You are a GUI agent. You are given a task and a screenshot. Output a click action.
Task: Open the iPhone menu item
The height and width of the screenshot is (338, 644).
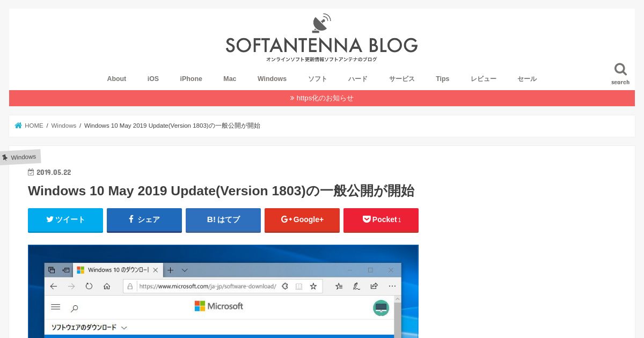coord(191,79)
